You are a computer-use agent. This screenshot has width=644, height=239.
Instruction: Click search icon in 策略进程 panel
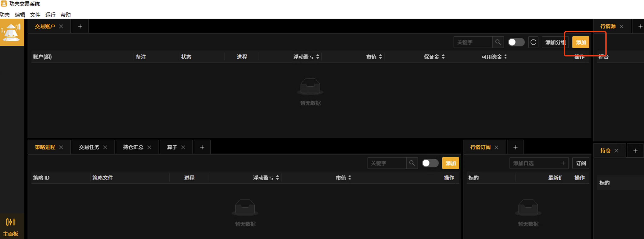[412, 163]
